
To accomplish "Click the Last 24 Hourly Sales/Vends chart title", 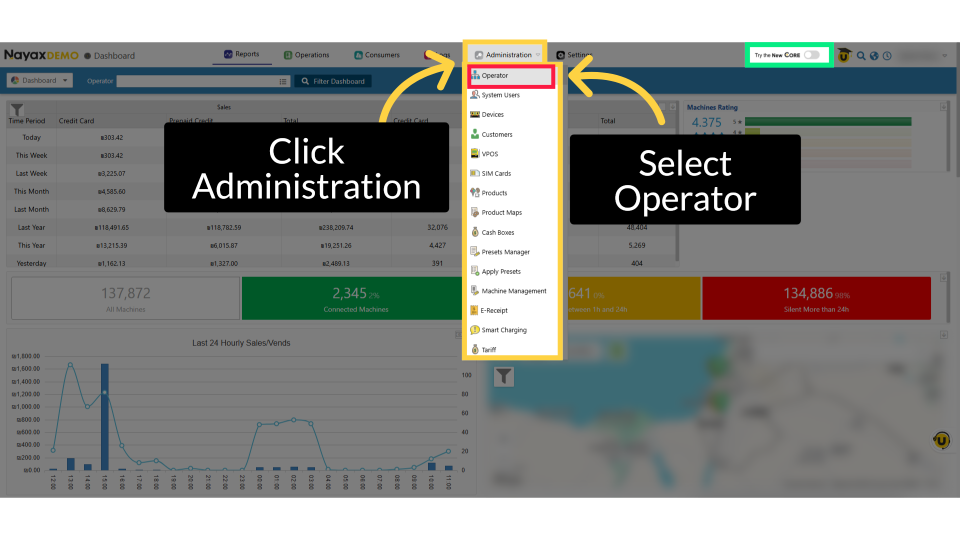I will point(241,343).
